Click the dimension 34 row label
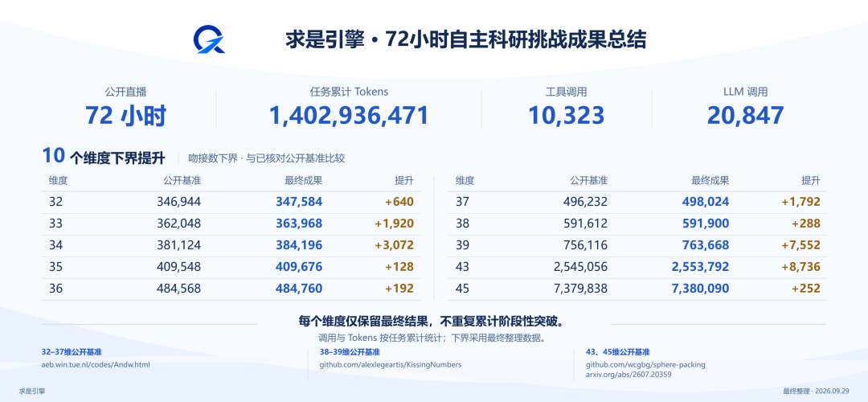This screenshot has height=402, width=868. (56, 245)
